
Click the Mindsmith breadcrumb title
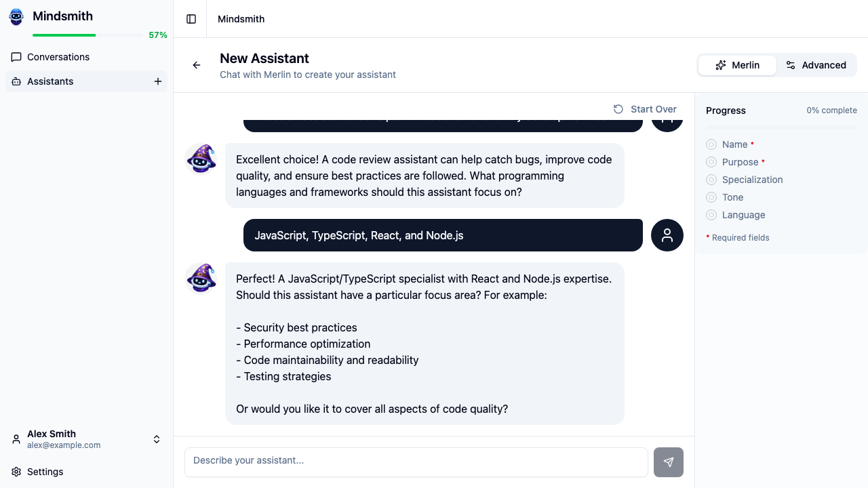pos(241,18)
